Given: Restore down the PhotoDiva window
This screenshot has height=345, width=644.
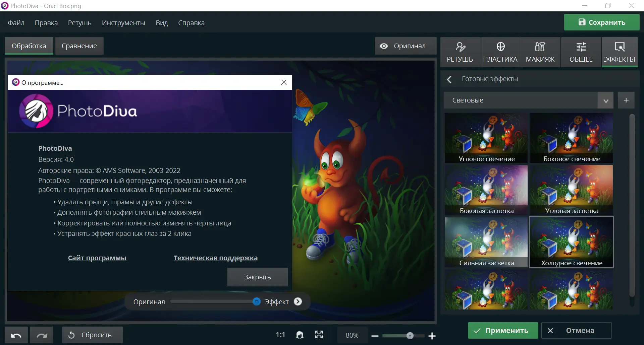Looking at the screenshot, I should click(608, 6).
